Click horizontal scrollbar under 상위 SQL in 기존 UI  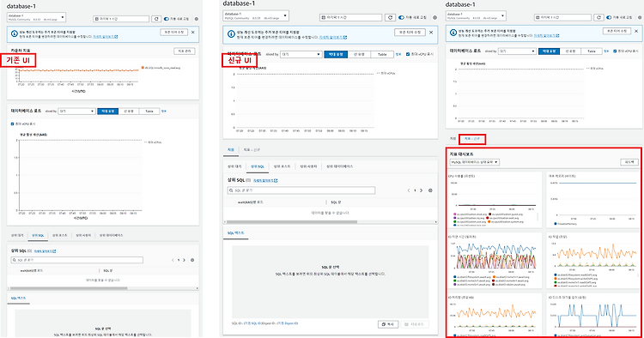[x=69, y=288]
